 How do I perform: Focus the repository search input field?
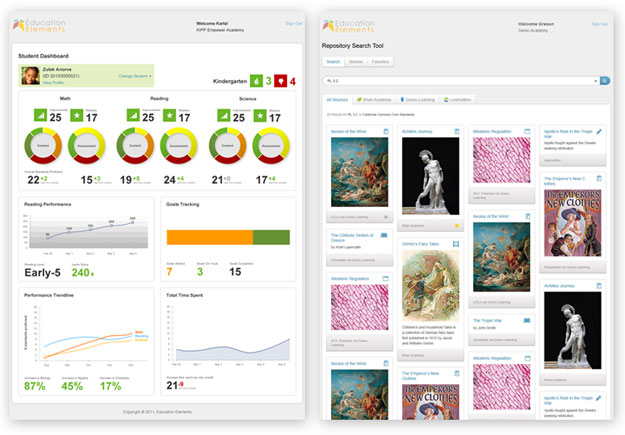pos(460,80)
